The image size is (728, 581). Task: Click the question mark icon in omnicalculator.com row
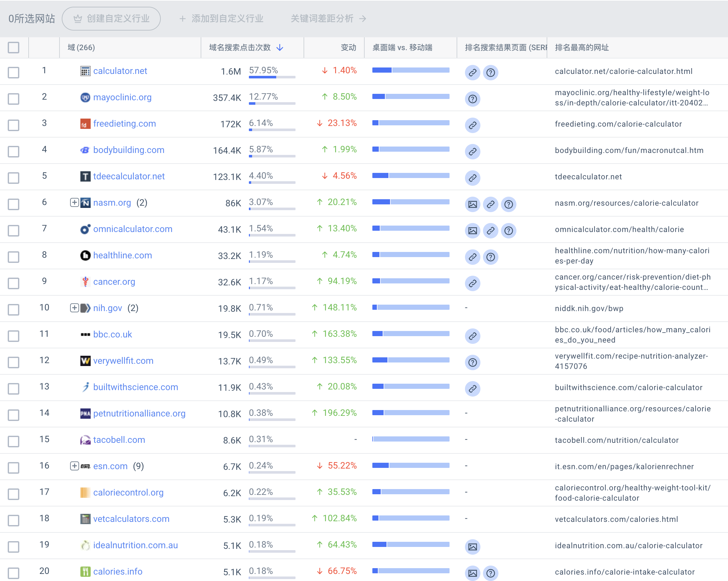[x=508, y=230]
